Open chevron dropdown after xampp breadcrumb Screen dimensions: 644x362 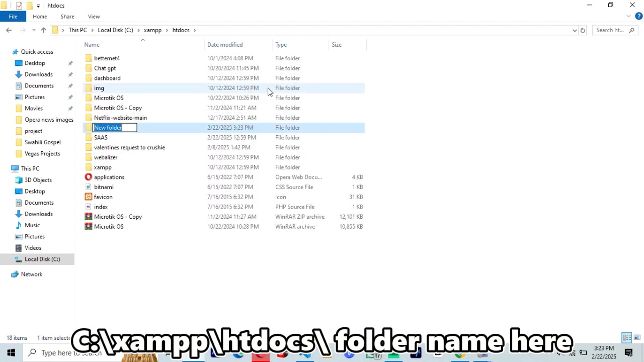pyautogui.click(x=167, y=30)
